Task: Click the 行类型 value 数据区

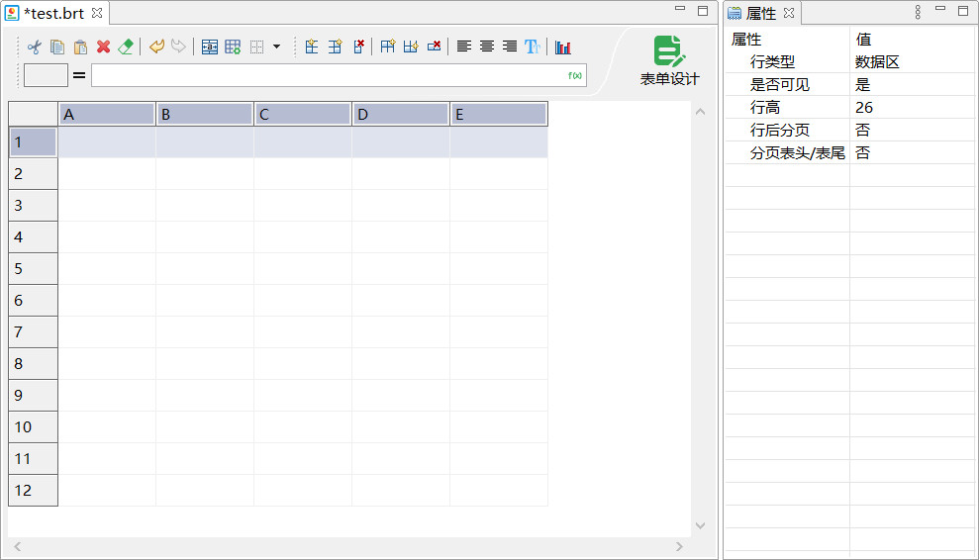Action: coord(877,61)
